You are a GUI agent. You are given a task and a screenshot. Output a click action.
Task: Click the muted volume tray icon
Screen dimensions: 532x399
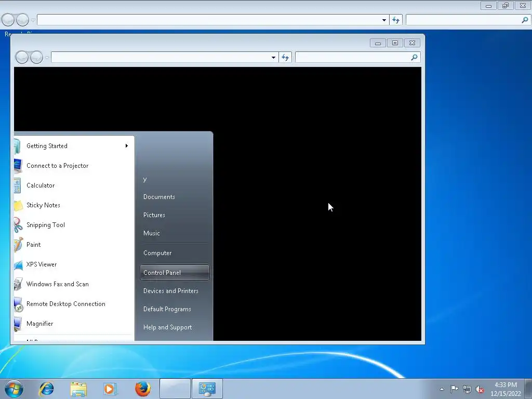click(x=480, y=389)
